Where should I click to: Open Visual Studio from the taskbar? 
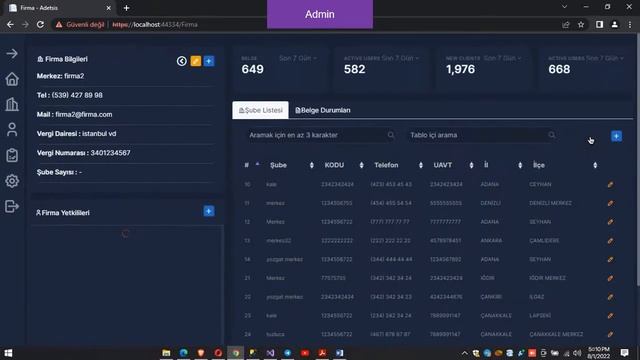(270, 353)
